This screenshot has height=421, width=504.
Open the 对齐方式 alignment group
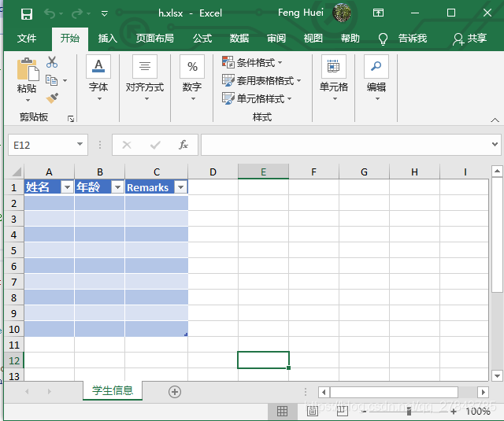[145, 78]
